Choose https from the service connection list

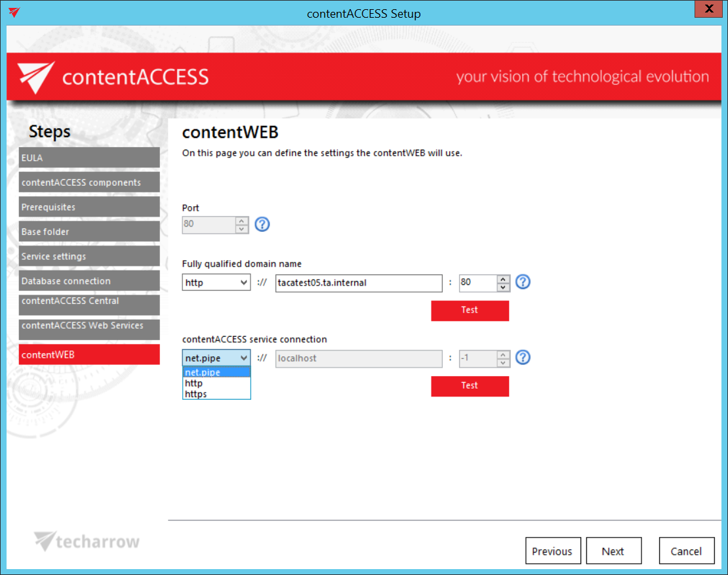pyautogui.click(x=216, y=394)
